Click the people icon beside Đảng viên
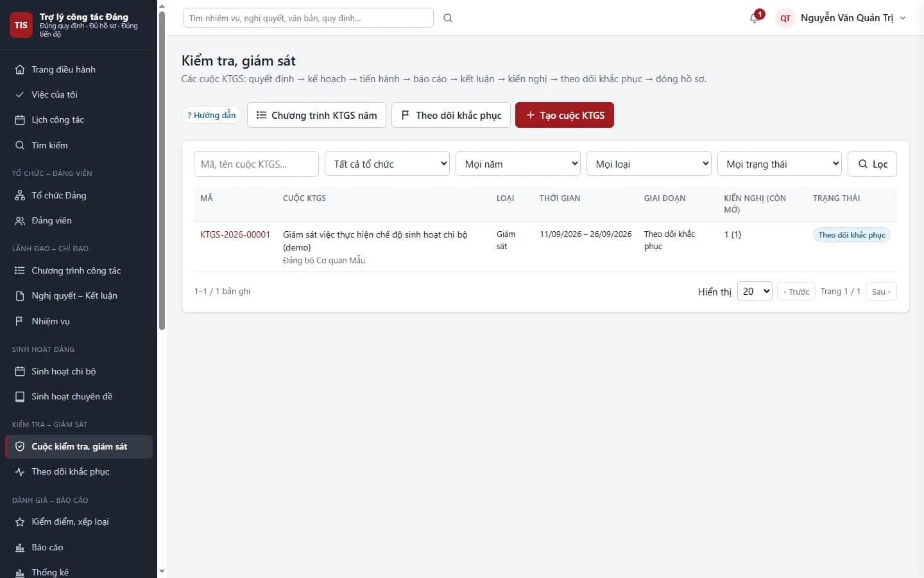This screenshot has height=578, width=924. [20, 220]
